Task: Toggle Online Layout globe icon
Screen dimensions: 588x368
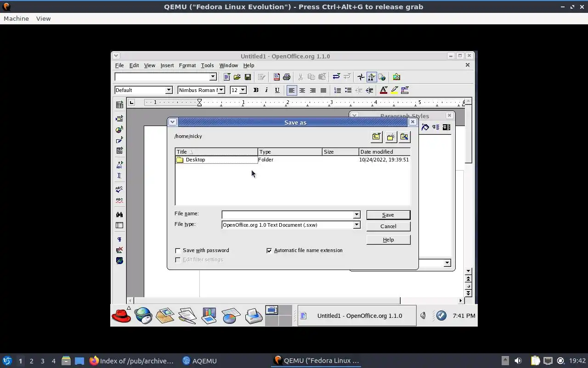Action: (x=119, y=260)
